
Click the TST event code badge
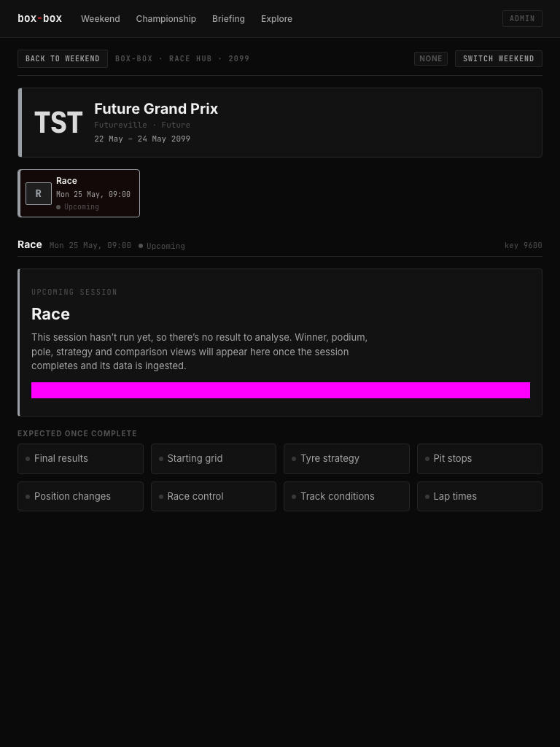coord(58,123)
